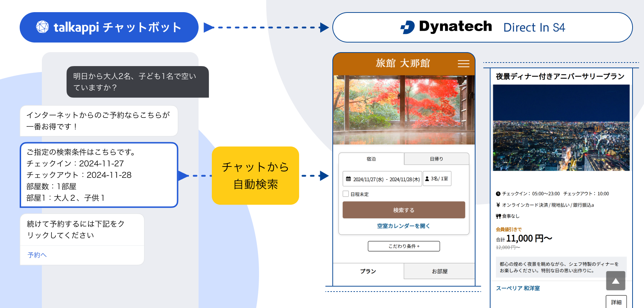The width and height of the screenshot is (644, 308).
Task: Open the hamburger menu in ryokan header
Action: click(x=463, y=64)
